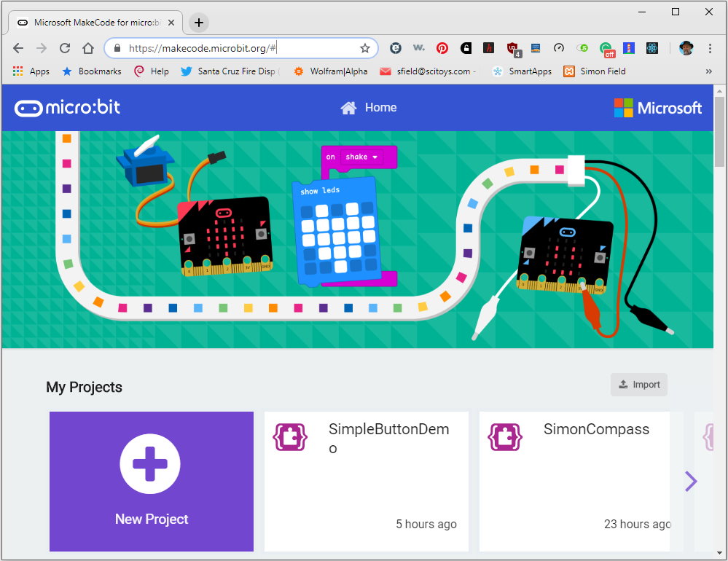Click the scrollbar down arrow
The height and width of the screenshot is (561, 728).
(x=719, y=553)
